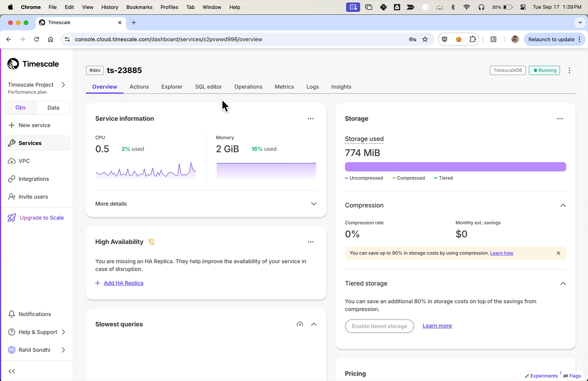
Task: Click the browser reload button
Action: pos(37,39)
